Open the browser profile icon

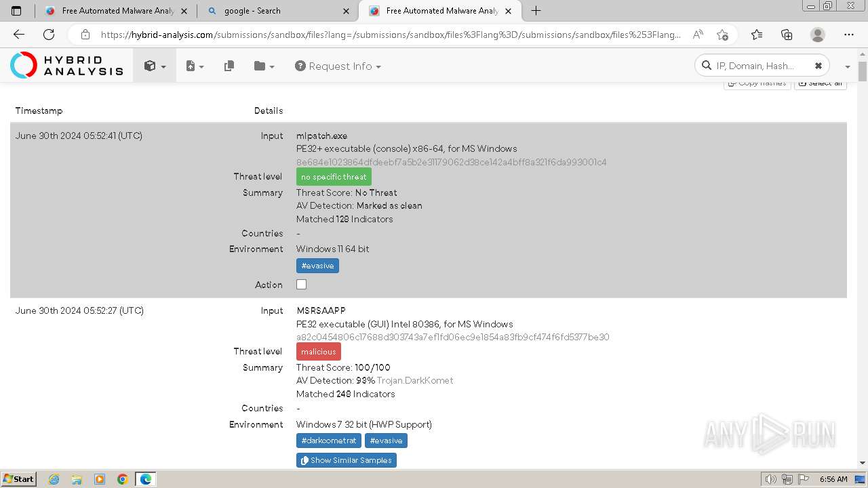[818, 35]
